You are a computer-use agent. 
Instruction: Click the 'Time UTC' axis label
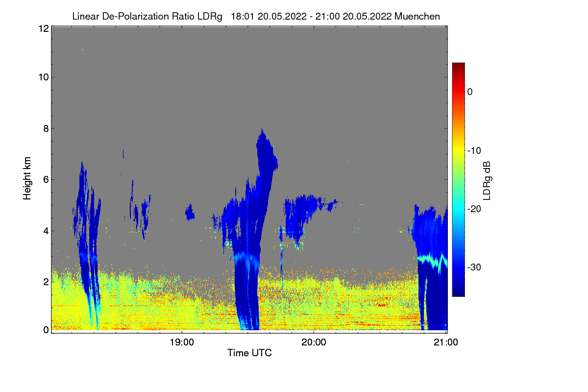click(249, 353)
